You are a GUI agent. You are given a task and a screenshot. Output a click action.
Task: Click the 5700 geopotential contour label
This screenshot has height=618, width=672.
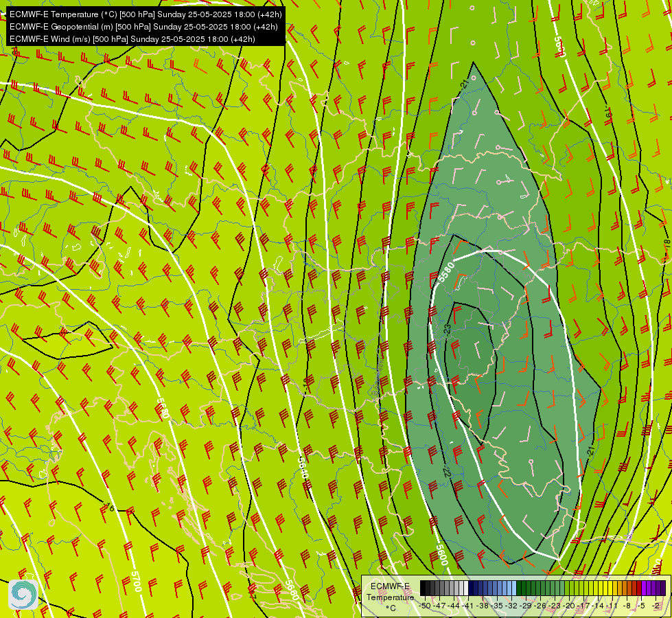click(136, 581)
